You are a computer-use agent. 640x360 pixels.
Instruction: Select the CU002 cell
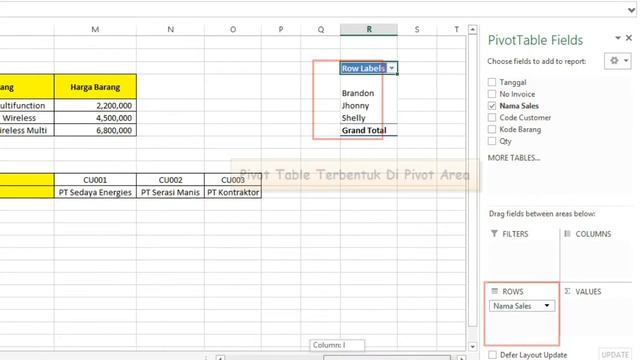170,180
